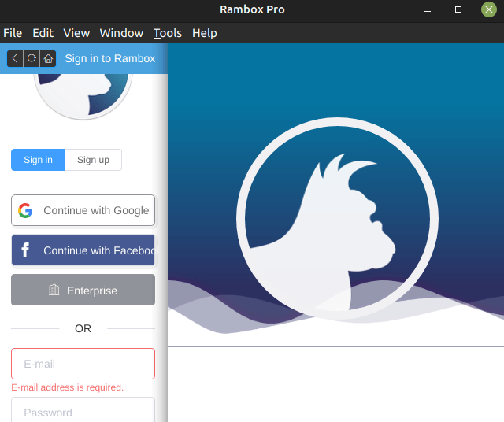Open the Tools menu
Image resolution: width=504 pixels, height=422 pixels.
pyautogui.click(x=168, y=33)
